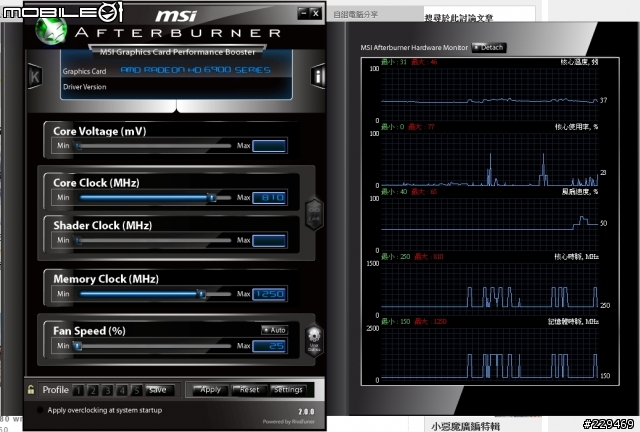
Task: Minimize the Afterburner window
Action: point(303,13)
